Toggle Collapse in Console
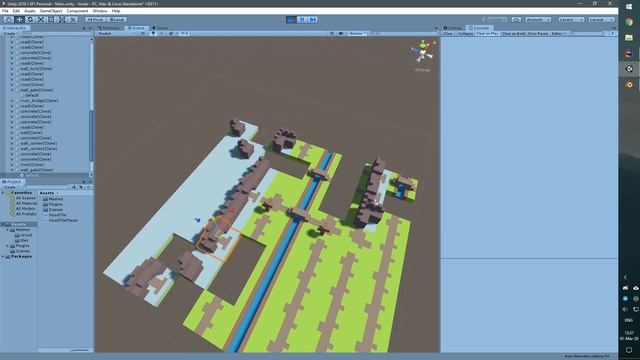The height and width of the screenshot is (360, 640). [465, 33]
